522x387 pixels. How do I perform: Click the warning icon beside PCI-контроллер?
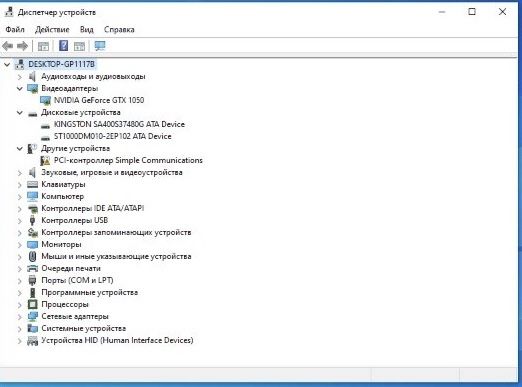click(x=45, y=161)
